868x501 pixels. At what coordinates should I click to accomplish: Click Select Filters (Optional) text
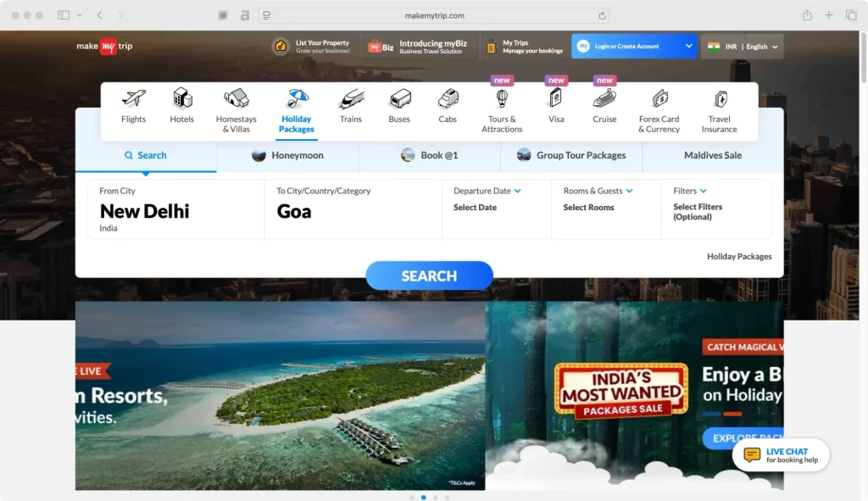(698, 211)
